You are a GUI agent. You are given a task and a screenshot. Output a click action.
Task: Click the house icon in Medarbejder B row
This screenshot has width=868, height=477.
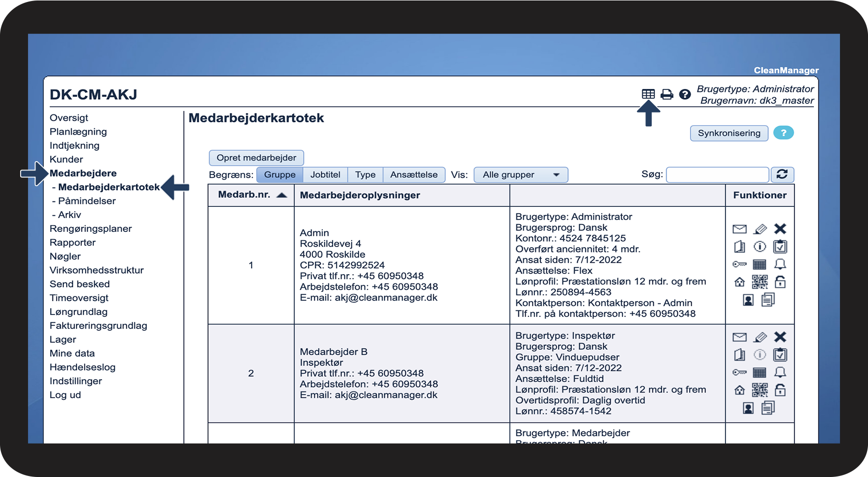pyautogui.click(x=739, y=390)
